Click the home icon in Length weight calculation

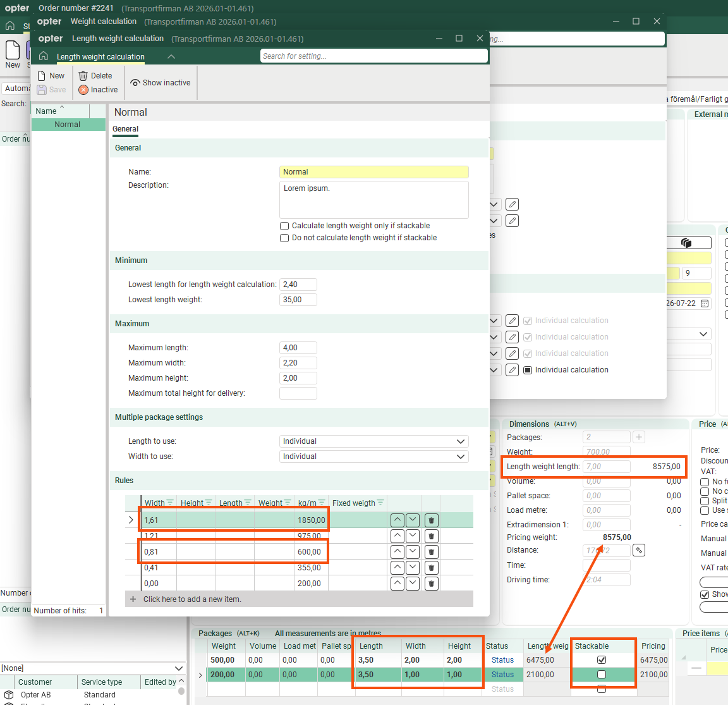coord(43,56)
